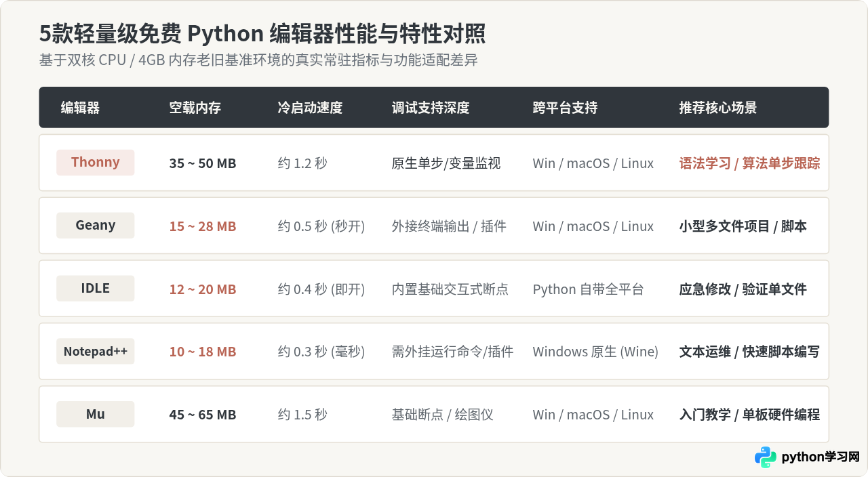The width and height of the screenshot is (868, 477).
Task: Click the Python 自带全平台 cell
Action: 588,289
